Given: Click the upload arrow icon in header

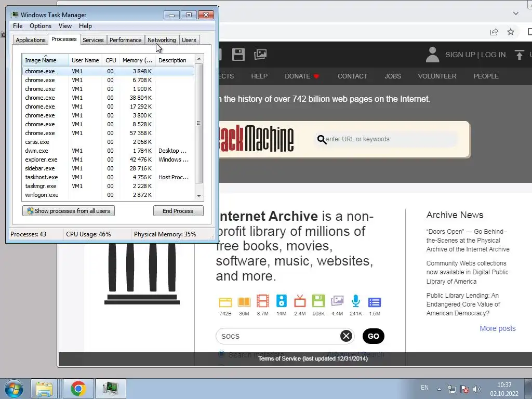Looking at the screenshot, I should pos(519,55).
